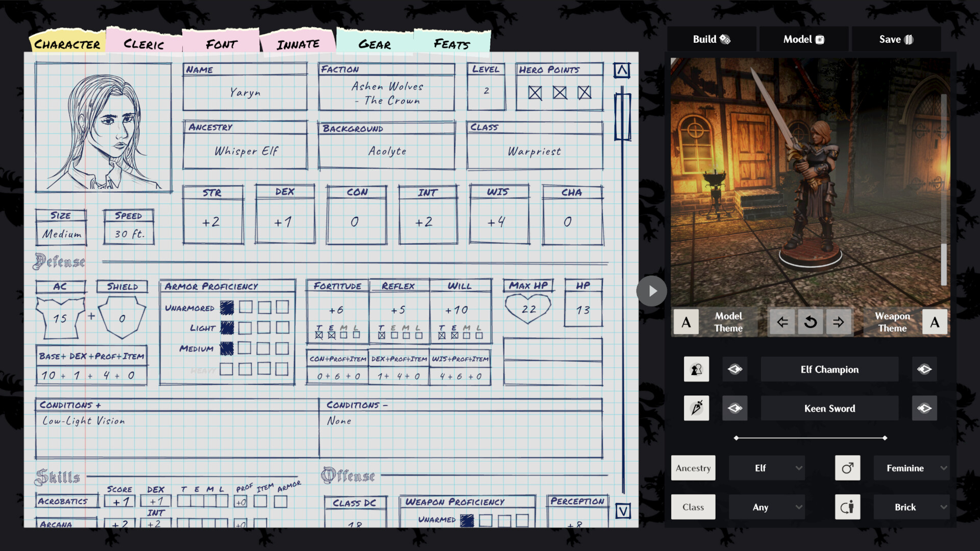Select the model selection keyhole icon
980x551 pixels.
click(x=696, y=369)
